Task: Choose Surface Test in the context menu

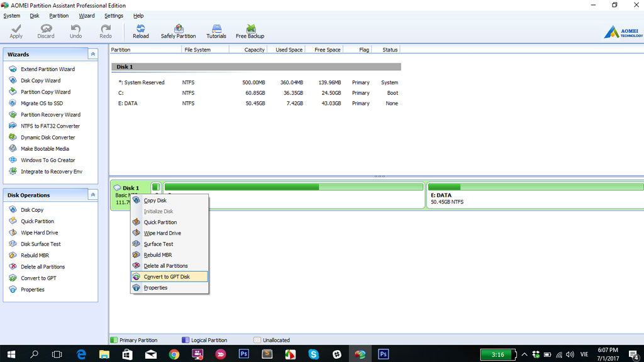Action: (169, 244)
